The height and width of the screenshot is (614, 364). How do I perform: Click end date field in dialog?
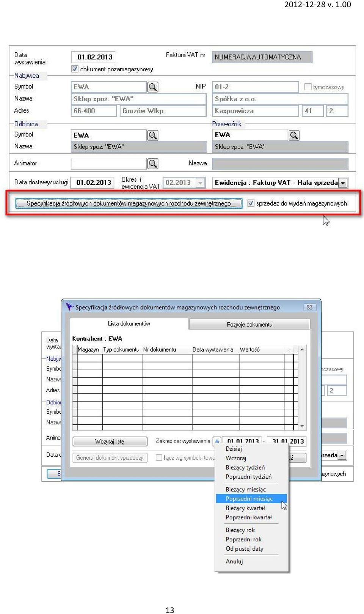pyautogui.click(x=287, y=441)
